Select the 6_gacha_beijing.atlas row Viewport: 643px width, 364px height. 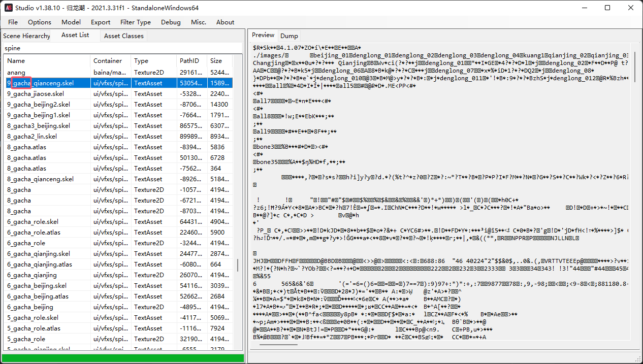pos(119,296)
